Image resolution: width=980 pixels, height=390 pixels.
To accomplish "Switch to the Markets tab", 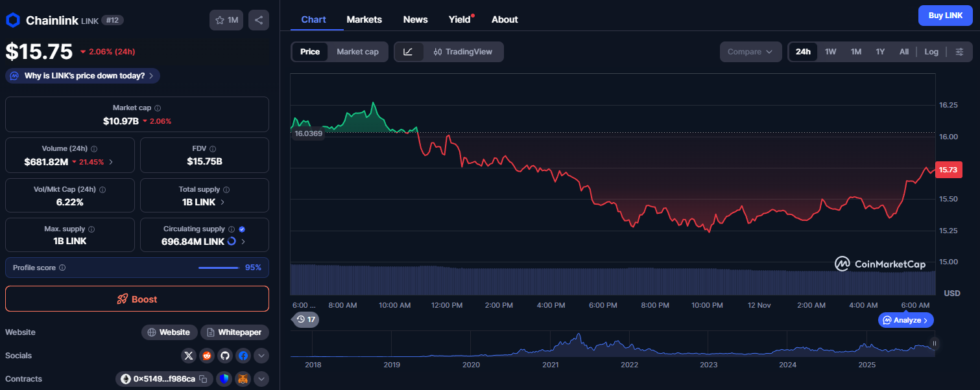I will coord(364,19).
